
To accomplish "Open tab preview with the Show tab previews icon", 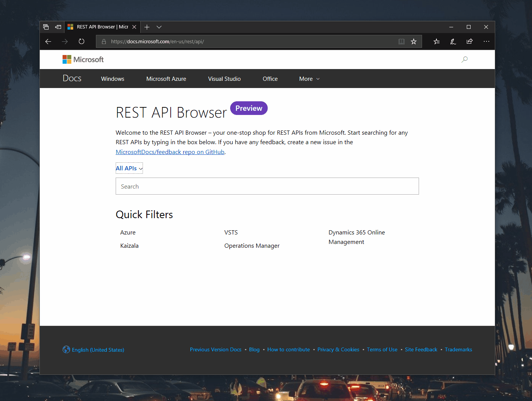I will coord(46,27).
